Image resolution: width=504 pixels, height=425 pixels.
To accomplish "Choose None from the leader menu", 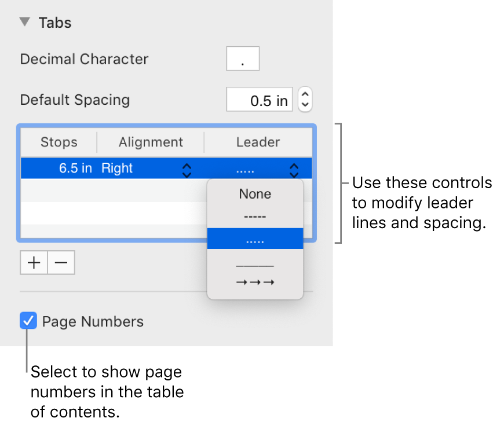I will 255,194.
